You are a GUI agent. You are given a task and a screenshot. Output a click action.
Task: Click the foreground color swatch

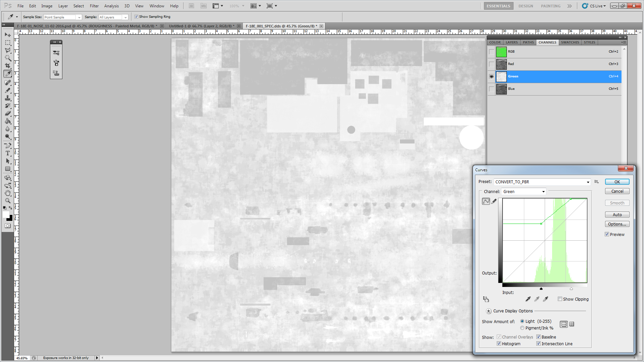(x=6, y=215)
